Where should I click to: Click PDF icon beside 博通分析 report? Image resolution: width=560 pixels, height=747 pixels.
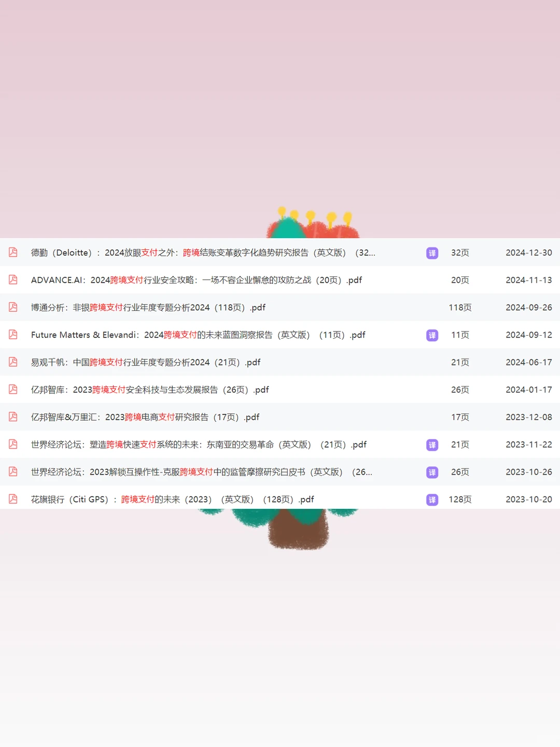[x=13, y=307]
